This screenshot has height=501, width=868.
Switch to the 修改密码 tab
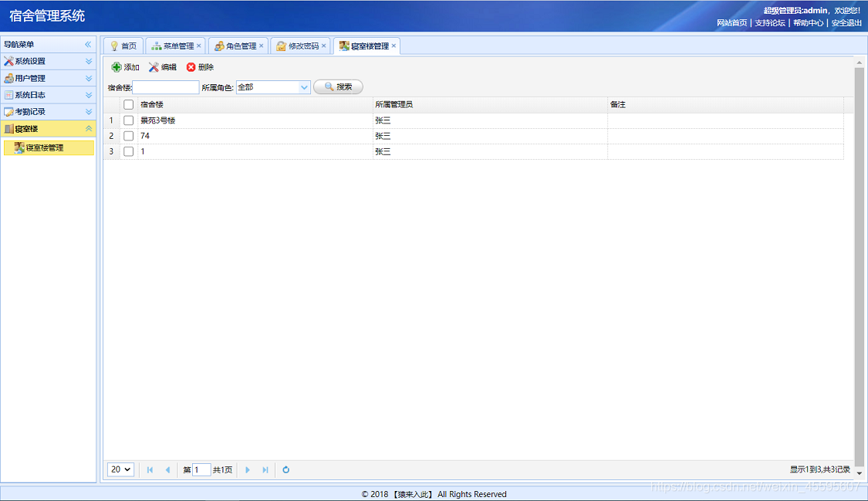302,46
